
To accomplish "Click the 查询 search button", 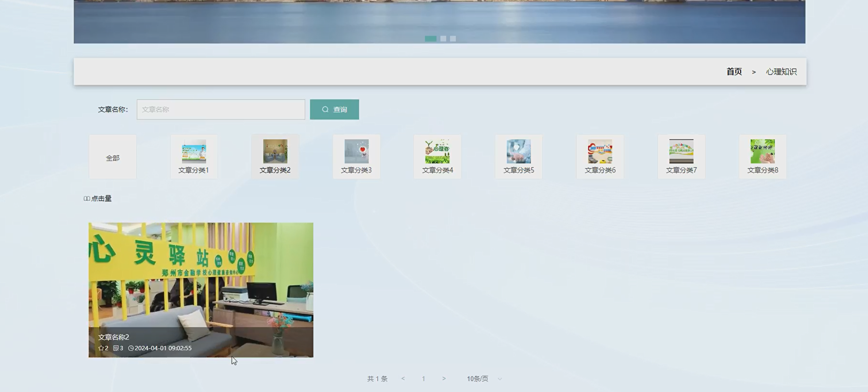I will point(334,109).
